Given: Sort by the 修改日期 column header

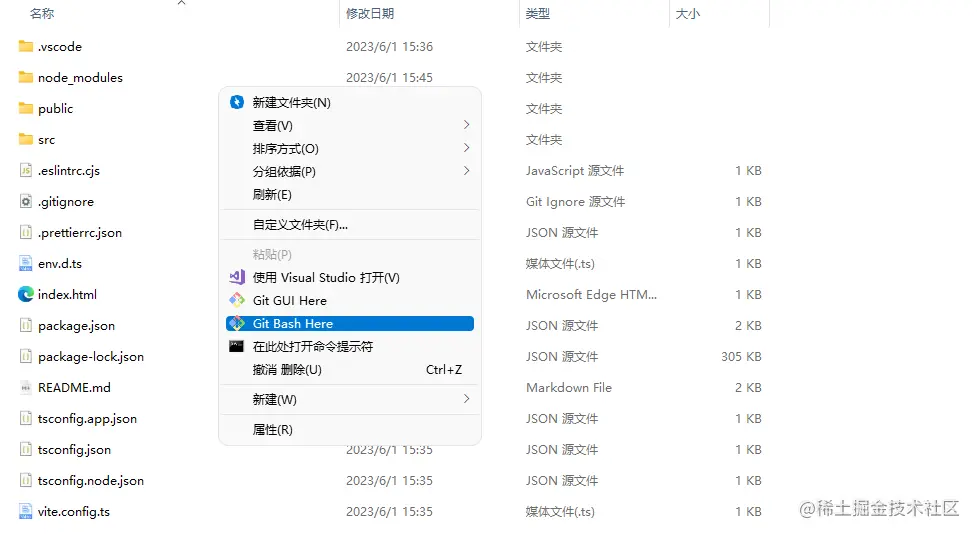Looking at the screenshot, I should coord(370,14).
